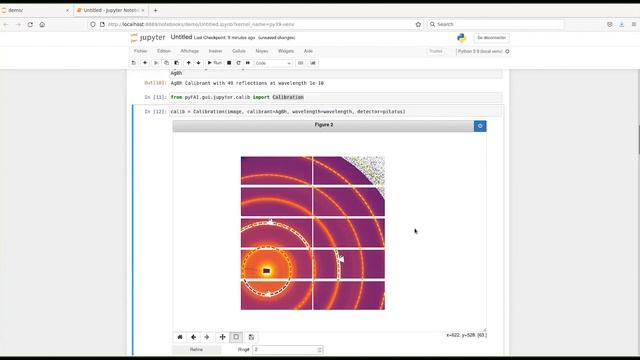Move the selected cell down

click(x=198, y=63)
